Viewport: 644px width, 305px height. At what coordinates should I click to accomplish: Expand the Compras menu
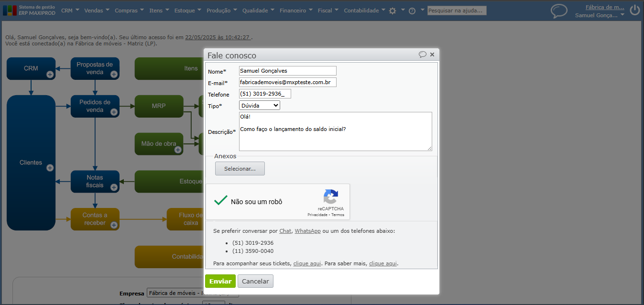(130, 11)
